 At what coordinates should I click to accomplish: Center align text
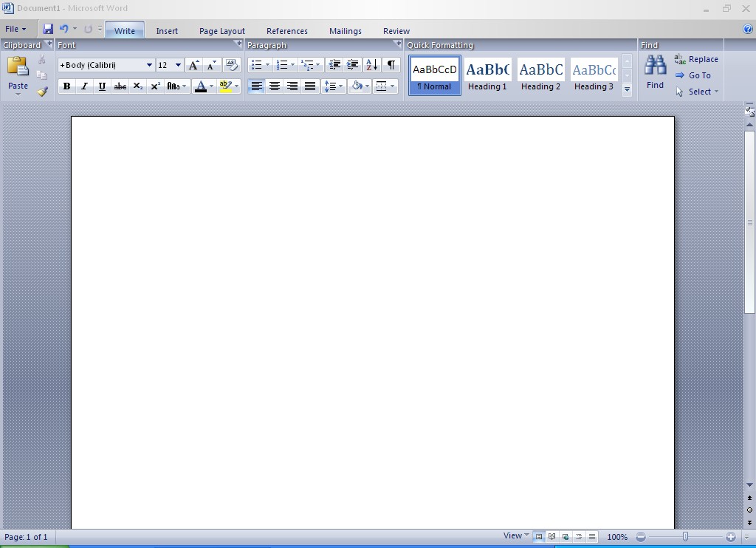[275, 86]
